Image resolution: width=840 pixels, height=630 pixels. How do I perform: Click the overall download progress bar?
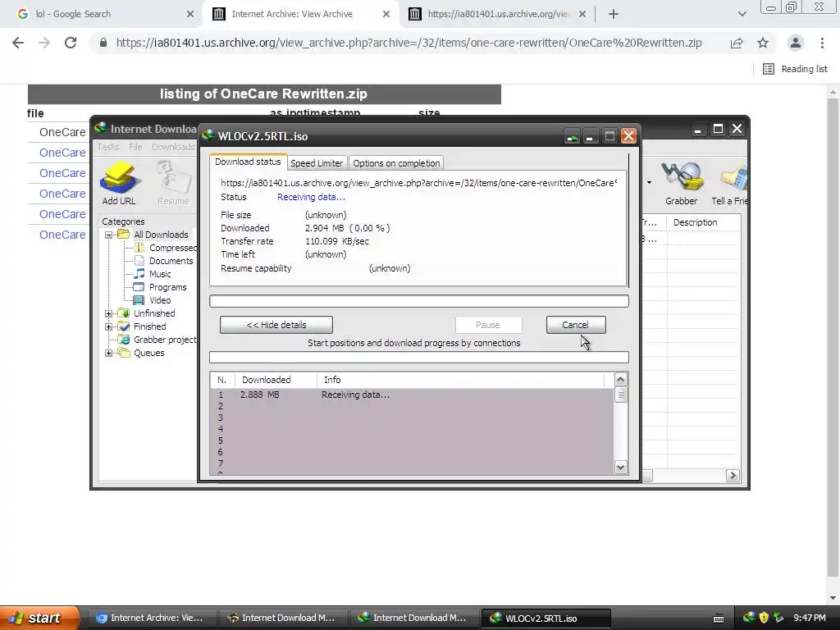pos(419,301)
